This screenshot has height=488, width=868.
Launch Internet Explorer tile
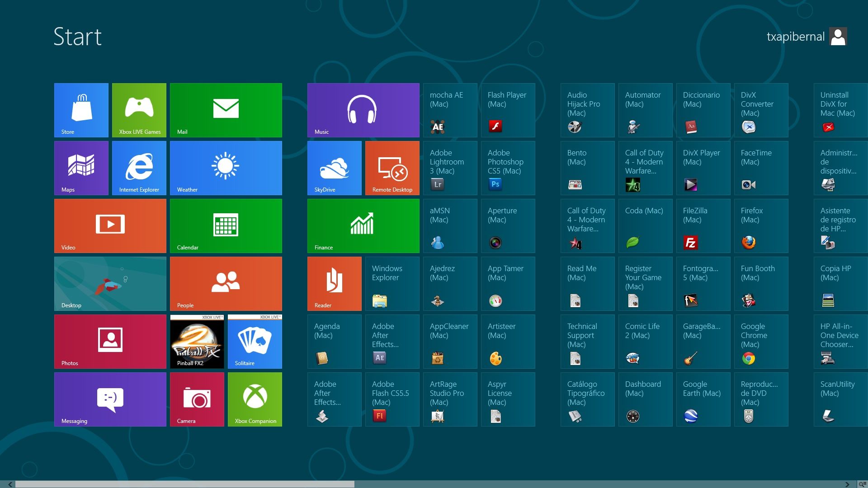(x=139, y=168)
